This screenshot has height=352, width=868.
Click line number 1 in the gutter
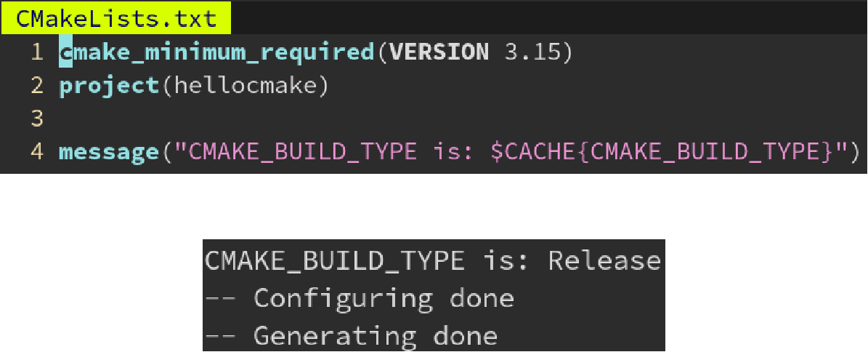37,52
